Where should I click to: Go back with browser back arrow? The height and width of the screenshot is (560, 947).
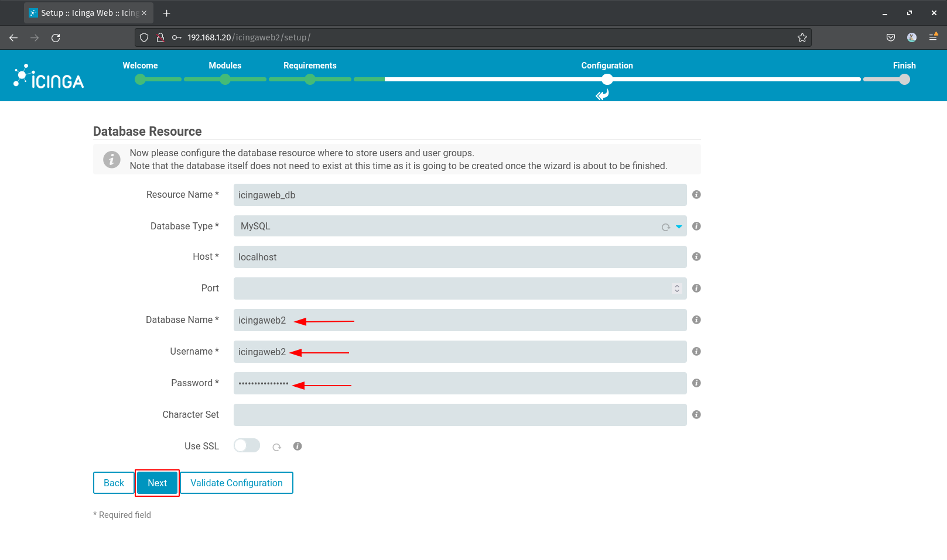pos(13,37)
